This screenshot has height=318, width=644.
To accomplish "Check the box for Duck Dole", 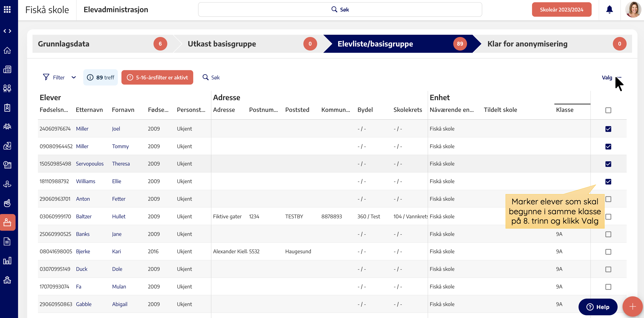I will [x=608, y=269].
